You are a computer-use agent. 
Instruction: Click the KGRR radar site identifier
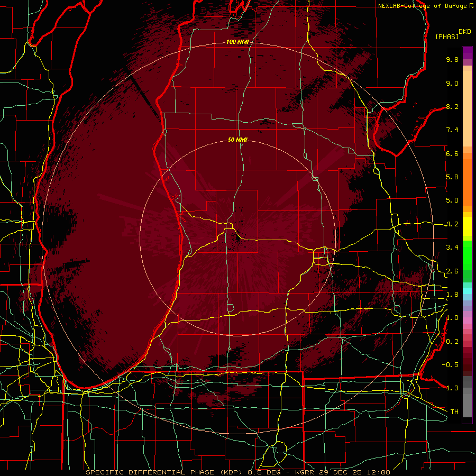tap(305, 472)
